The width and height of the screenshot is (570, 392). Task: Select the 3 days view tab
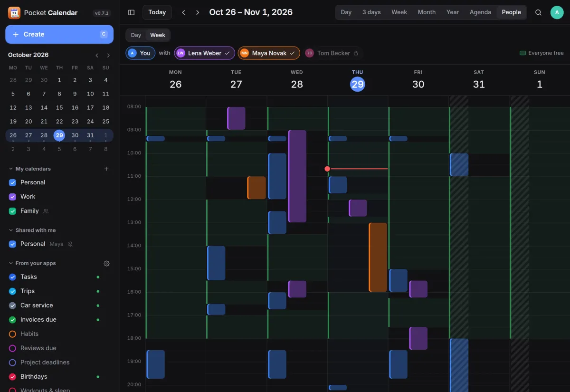point(371,12)
